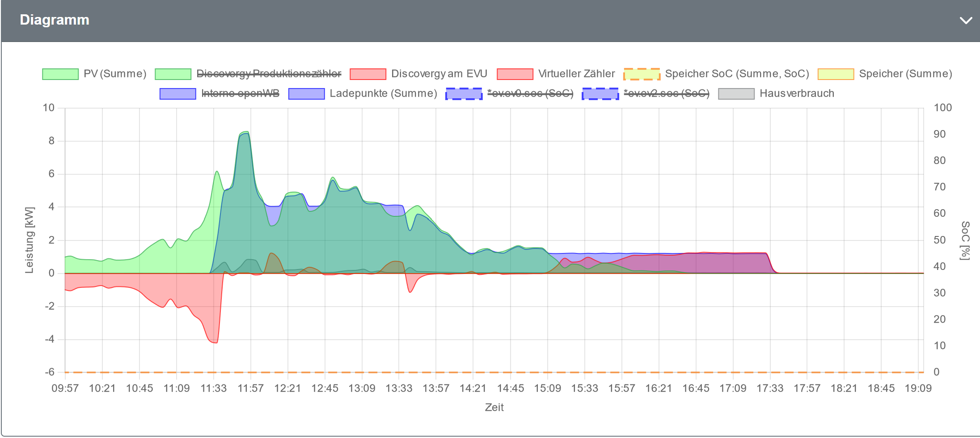Click the grey Hausverbrauch legend box
This screenshot has height=438, width=980.
pyautogui.click(x=736, y=94)
